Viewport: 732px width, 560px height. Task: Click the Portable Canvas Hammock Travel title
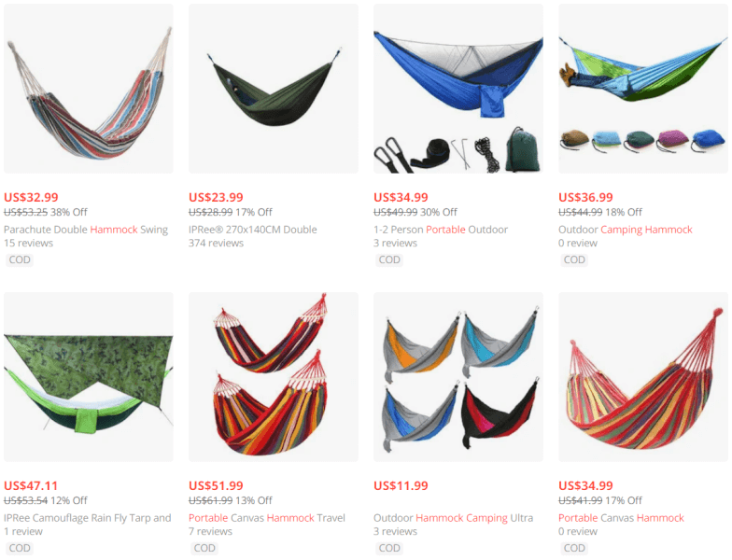267,518
